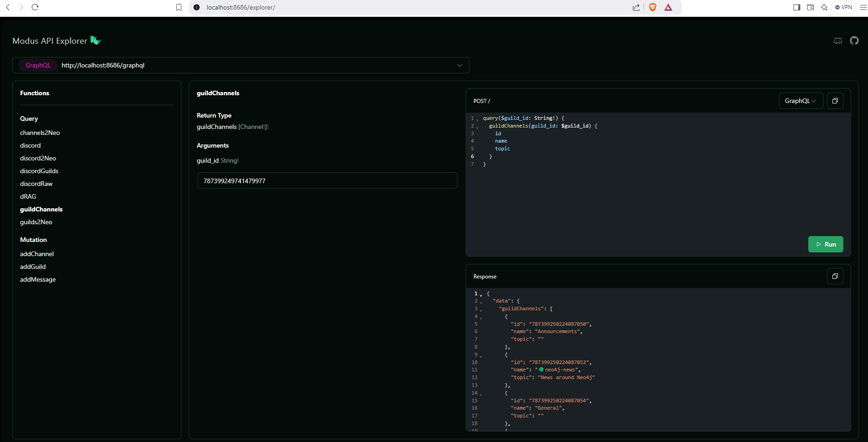Toggle the VPN button
Image resolution: width=868 pixels, height=442 pixels.
click(844, 7)
